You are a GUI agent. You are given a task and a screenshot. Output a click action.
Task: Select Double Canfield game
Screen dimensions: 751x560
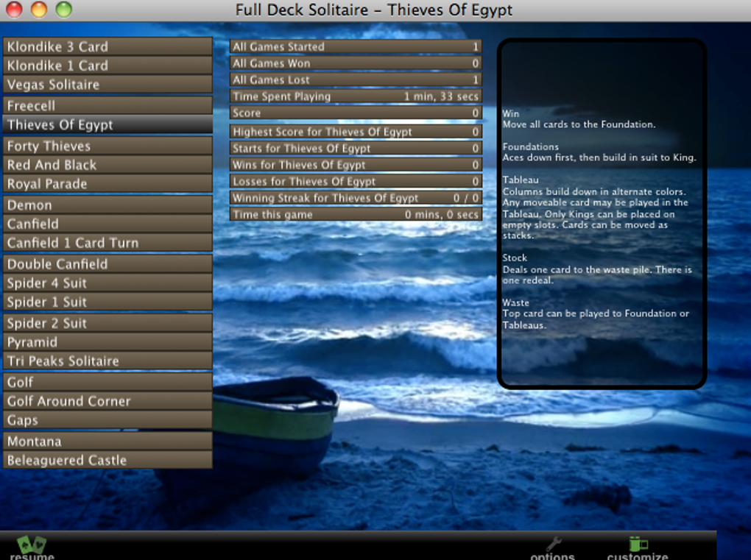[x=107, y=263]
